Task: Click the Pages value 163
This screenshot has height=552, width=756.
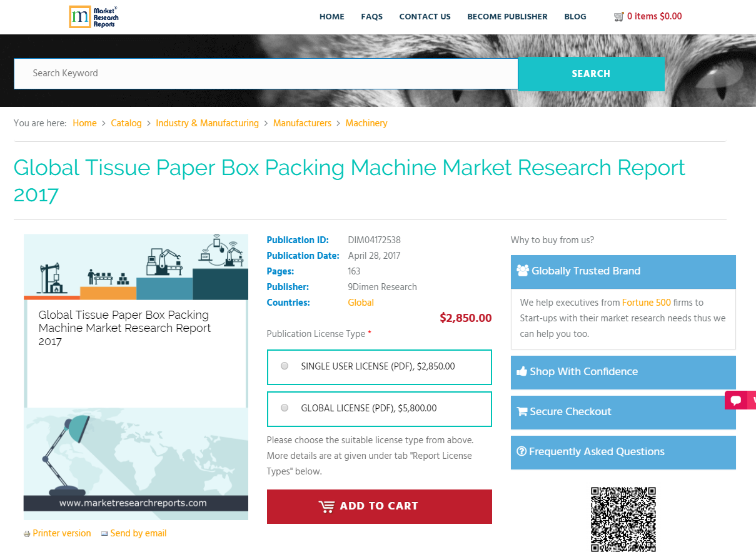Action: (x=354, y=272)
